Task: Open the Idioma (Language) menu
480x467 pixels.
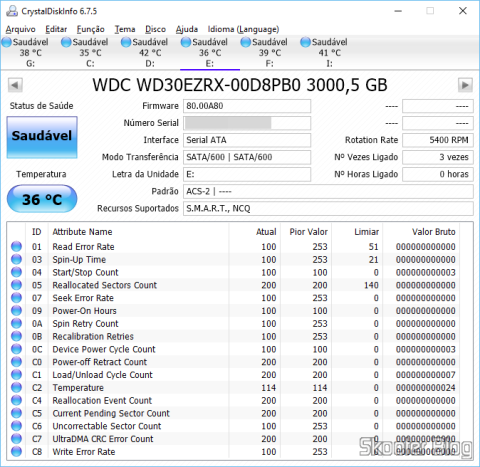Action: tap(243, 29)
